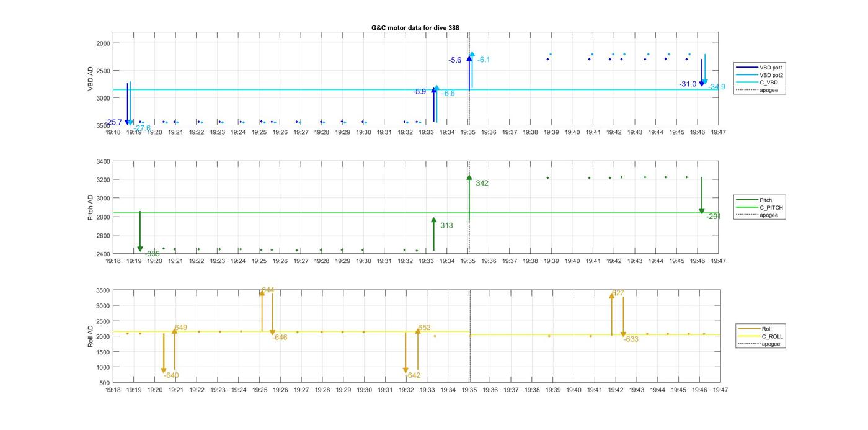Click the '19:18' tick on Pitch x-axis
Viewport: 868px width, 430px height.
pos(113,261)
